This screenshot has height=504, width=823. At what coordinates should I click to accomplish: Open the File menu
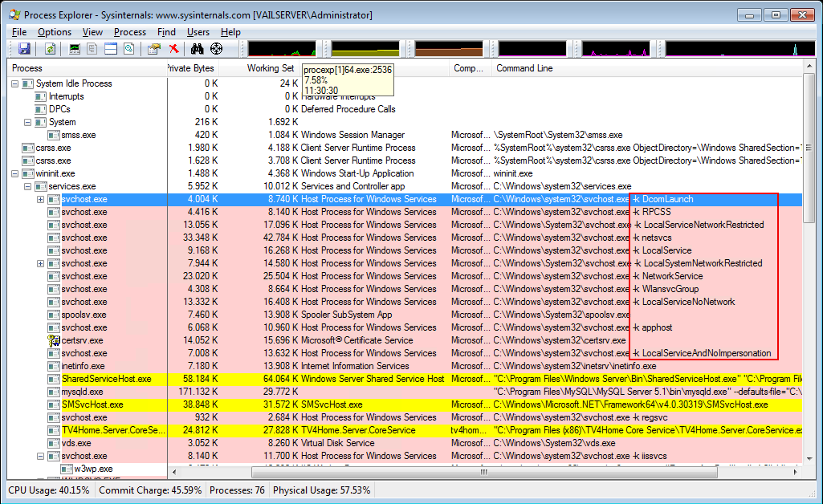click(x=19, y=32)
